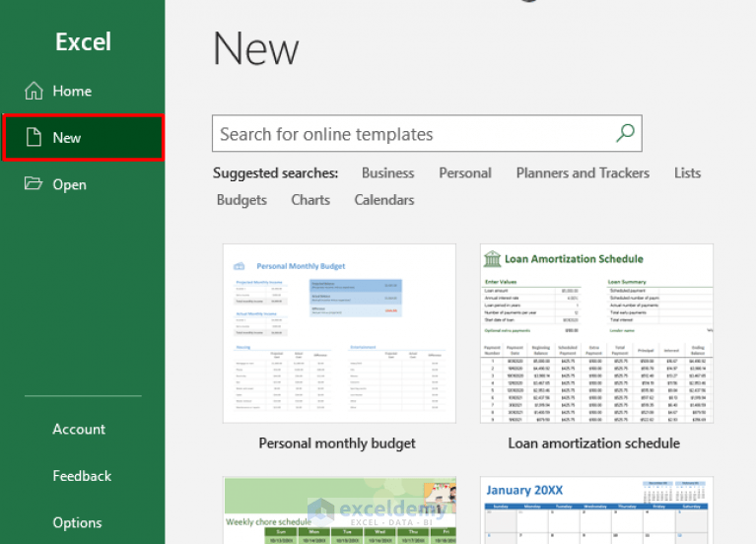This screenshot has width=756, height=544.
Task: Open Weekly chore schedule template thumbnail
Action: coord(339,510)
